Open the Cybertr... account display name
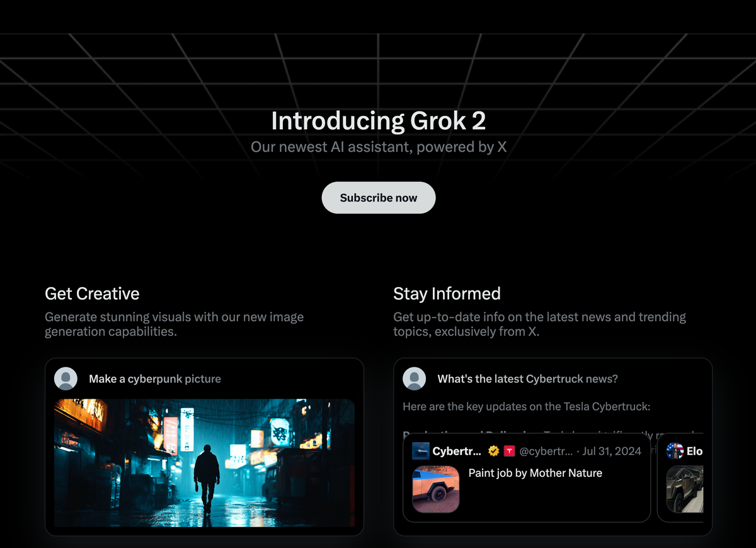The height and width of the screenshot is (548, 756). 457,451
